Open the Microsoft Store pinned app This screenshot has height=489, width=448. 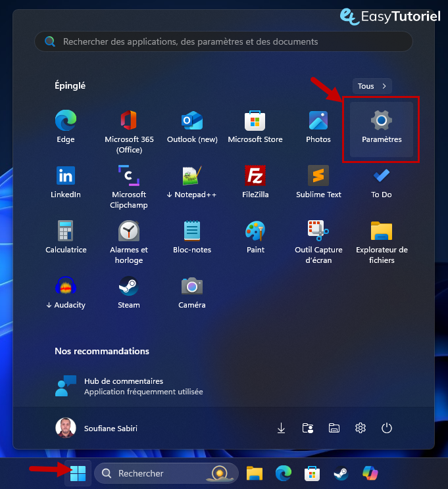[255, 126]
